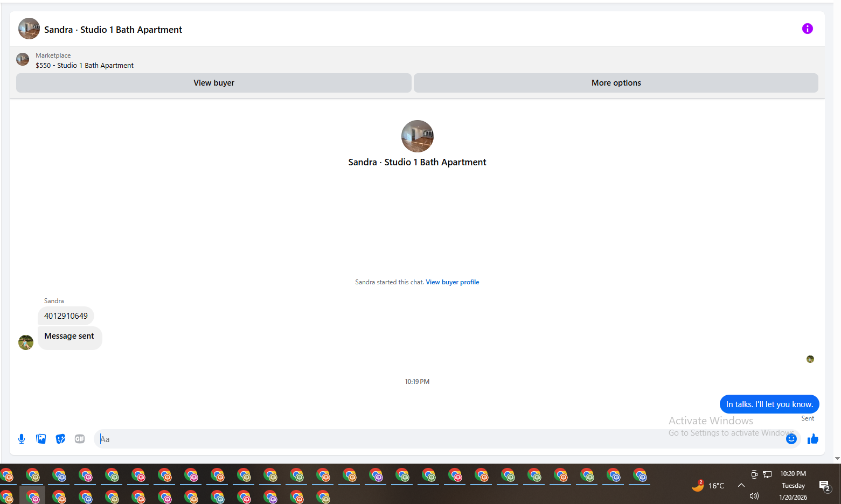Click the Meet Now tray icon
Image resolution: width=841 pixels, height=504 pixels.
(x=754, y=474)
